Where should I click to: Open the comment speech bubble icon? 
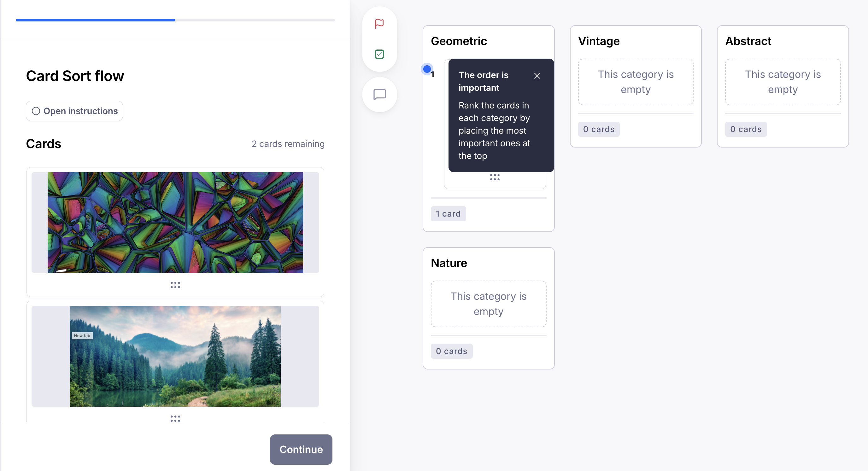pos(379,94)
